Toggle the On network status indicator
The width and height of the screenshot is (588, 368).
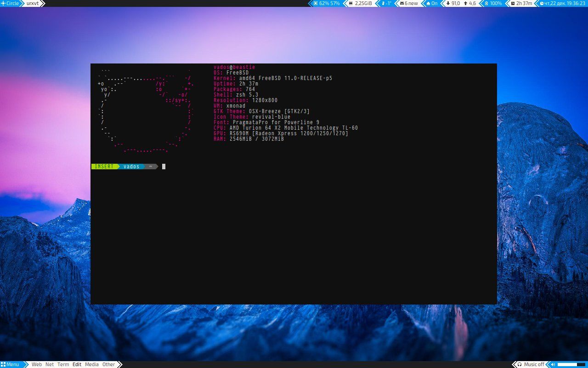[x=432, y=3]
